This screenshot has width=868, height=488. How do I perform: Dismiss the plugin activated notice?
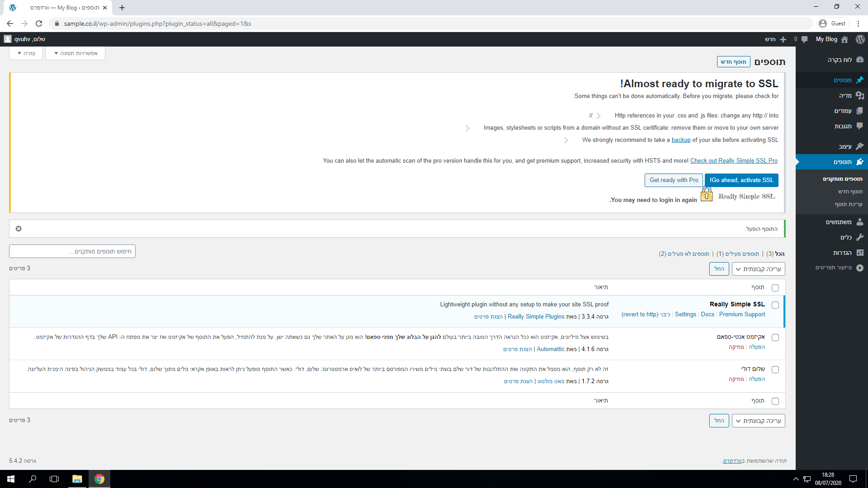coord(19,229)
